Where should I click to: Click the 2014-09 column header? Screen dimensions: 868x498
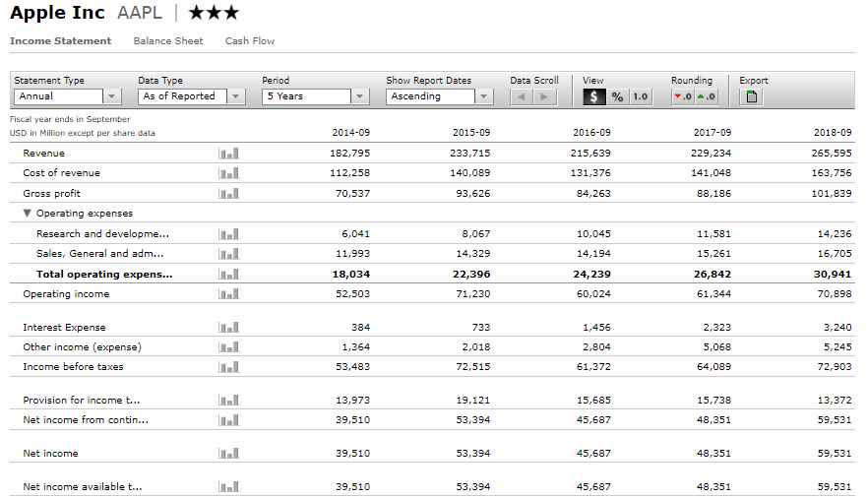click(351, 133)
